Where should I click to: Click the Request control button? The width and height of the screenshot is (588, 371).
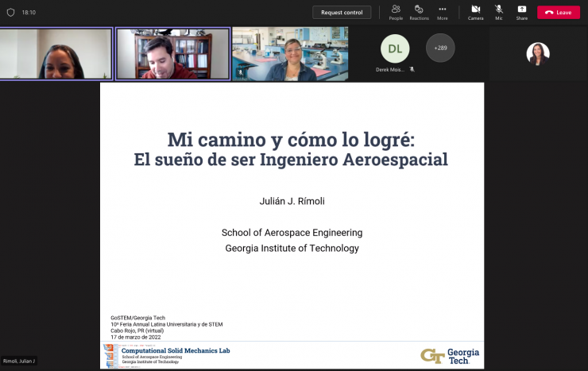click(x=342, y=12)
